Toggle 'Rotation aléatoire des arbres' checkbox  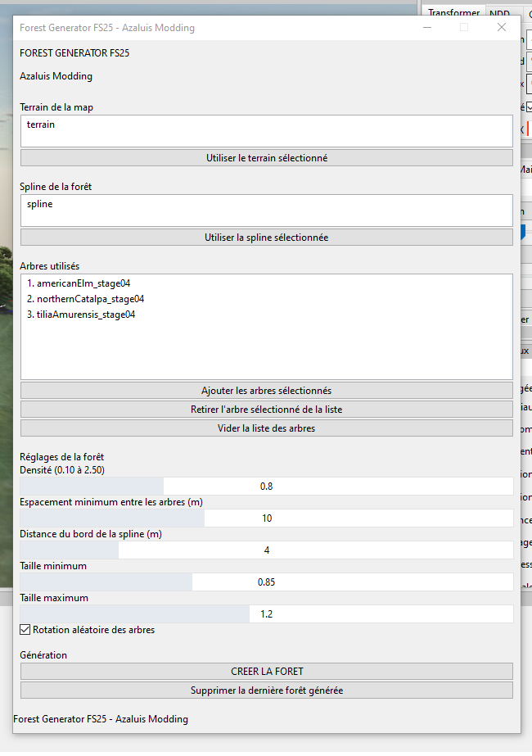click(x=25, y=630)
